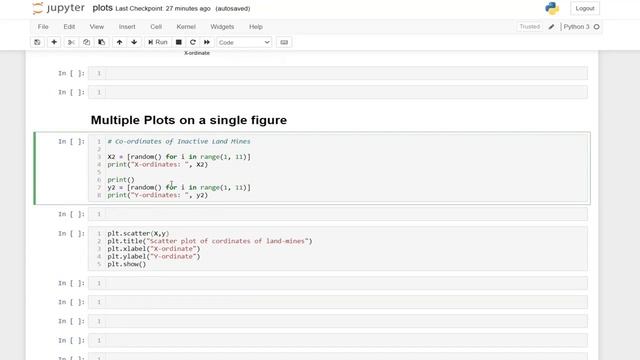Click the plt.show() code line
This screenshot has height=360, width=640.
(127, 264)
